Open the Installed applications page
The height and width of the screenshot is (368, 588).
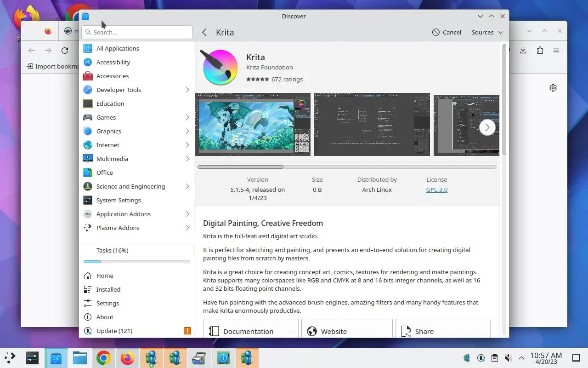coord(137,289)
